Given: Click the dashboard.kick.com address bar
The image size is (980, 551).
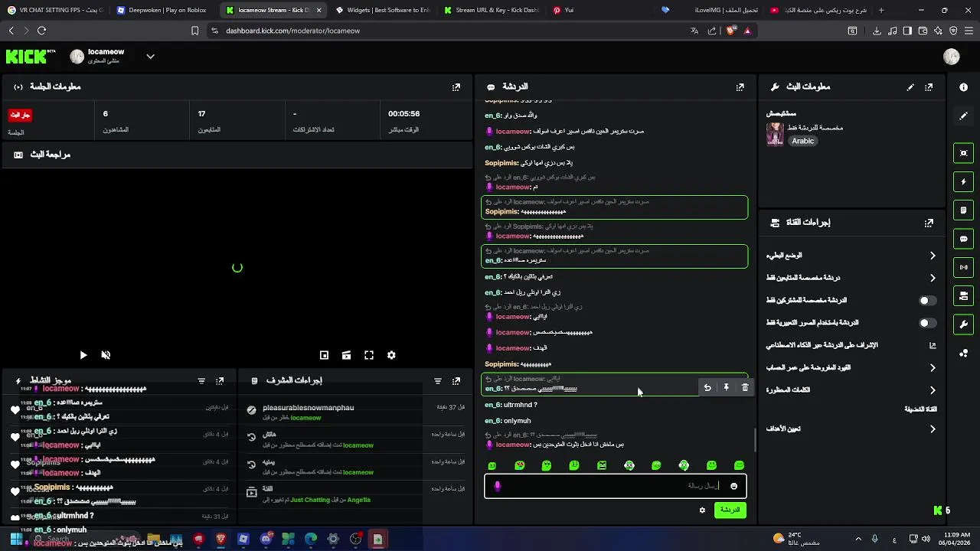Looking at the screenshot, I should tap(444, 31).
